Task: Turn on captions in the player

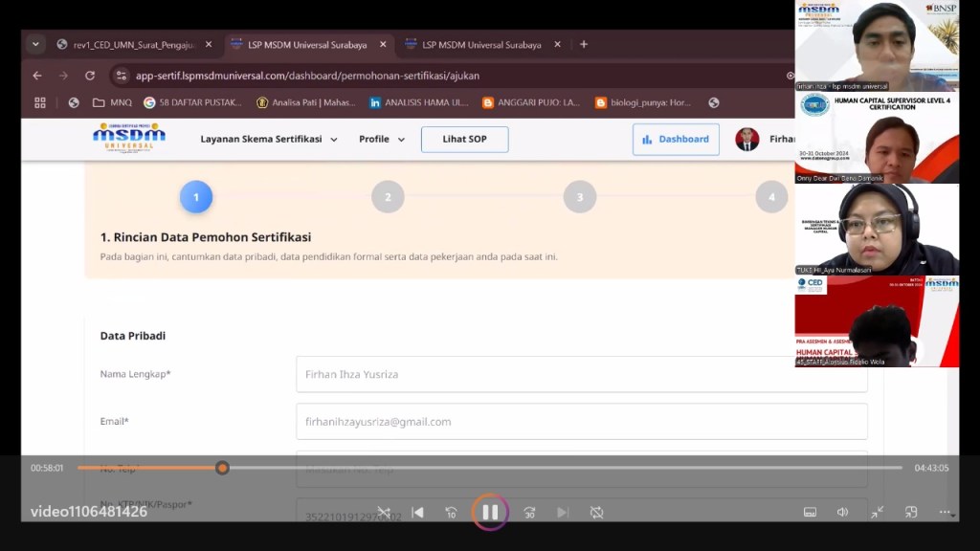Action: (x=810, y=513)
